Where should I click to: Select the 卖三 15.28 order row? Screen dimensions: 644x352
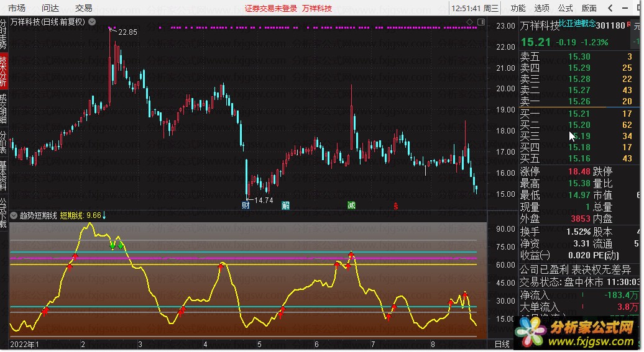[x=576, y=79]
